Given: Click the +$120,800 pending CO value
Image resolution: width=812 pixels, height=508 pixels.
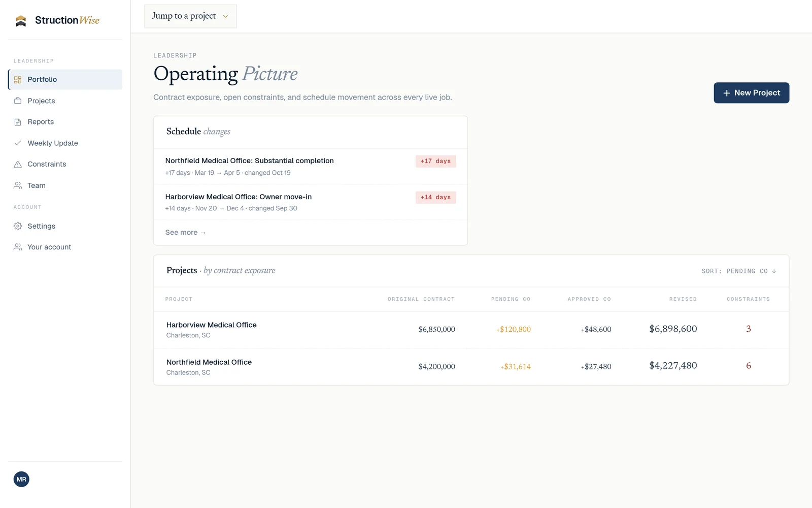Looking at the screenshot, I should tap(514, 330).
